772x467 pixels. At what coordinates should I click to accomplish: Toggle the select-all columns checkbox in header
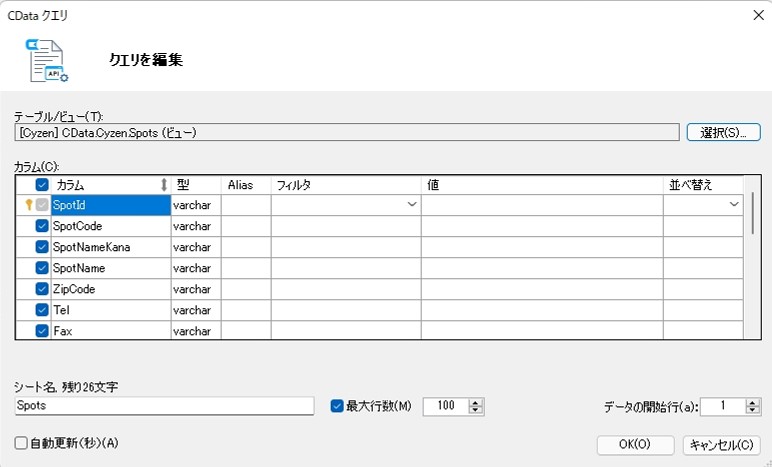point(42,185)
